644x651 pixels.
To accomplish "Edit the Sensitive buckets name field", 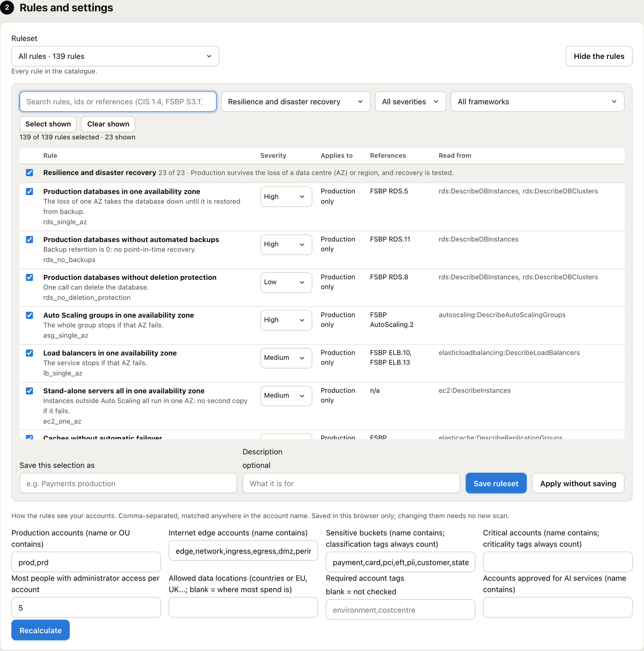I will [x=401, y=562].
